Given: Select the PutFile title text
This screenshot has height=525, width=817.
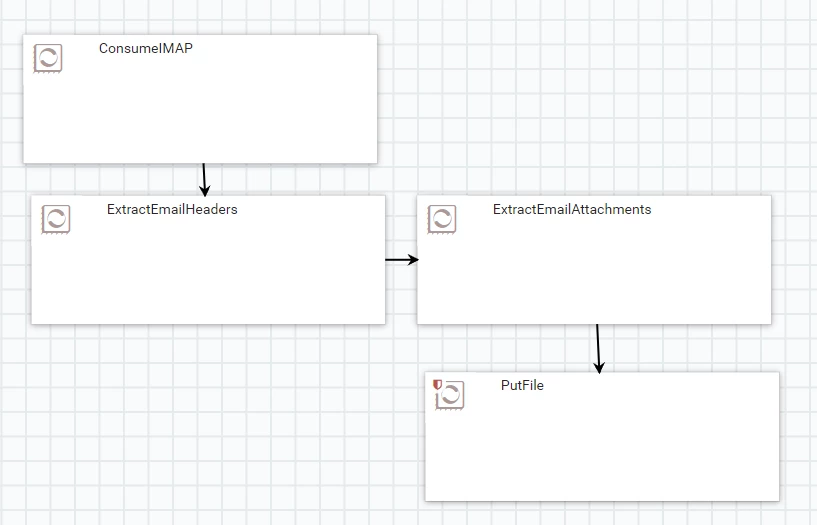Looking at the screenshot, I should point(522,385).
